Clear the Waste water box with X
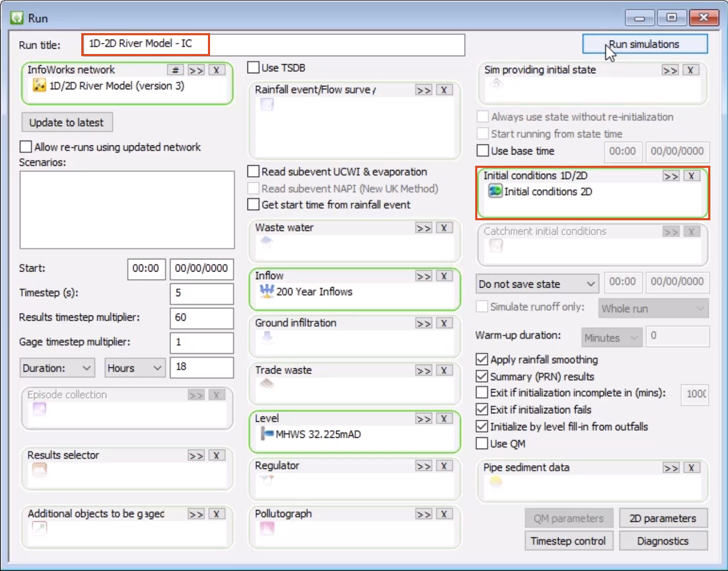Screen dimensions: 728x571 [x=444, y=228]
